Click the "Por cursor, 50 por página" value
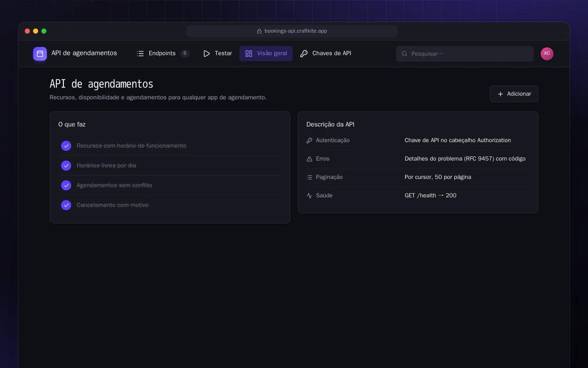This screenshot has width=588, height=368. [x=438, y=177]
